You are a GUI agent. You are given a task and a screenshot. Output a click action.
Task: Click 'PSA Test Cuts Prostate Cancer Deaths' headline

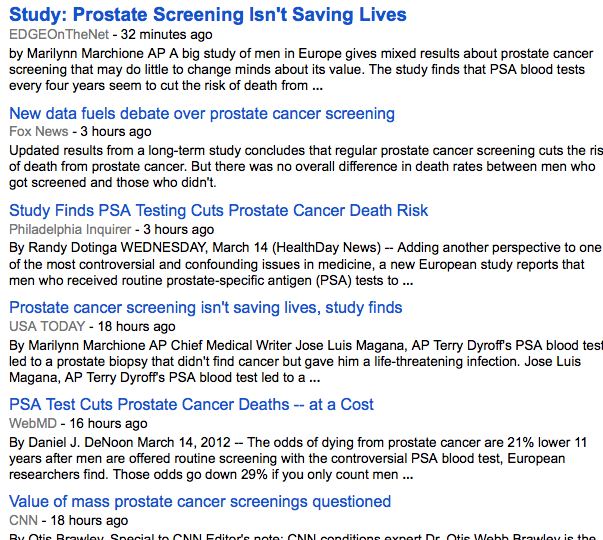coord(191,404)
